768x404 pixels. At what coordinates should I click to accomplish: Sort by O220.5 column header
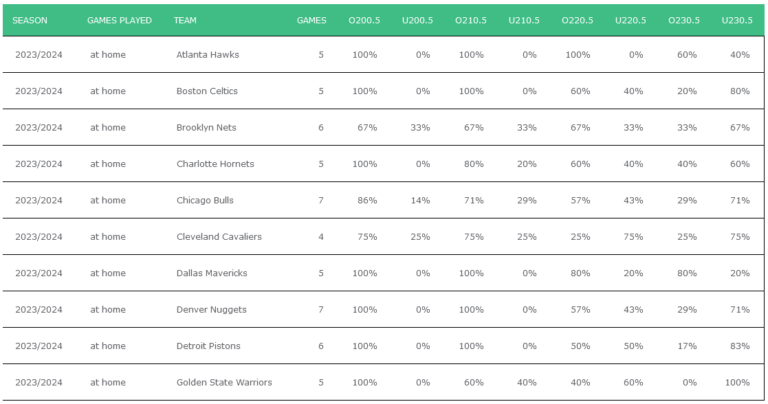[577, 20]
